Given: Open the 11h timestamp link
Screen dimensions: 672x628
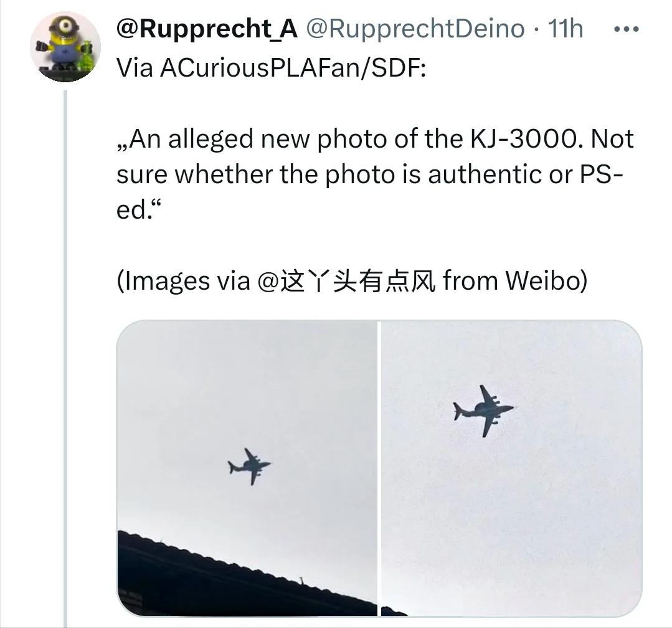Looking at the screenshot, I should pyautogui.click(x=566, y=29).
